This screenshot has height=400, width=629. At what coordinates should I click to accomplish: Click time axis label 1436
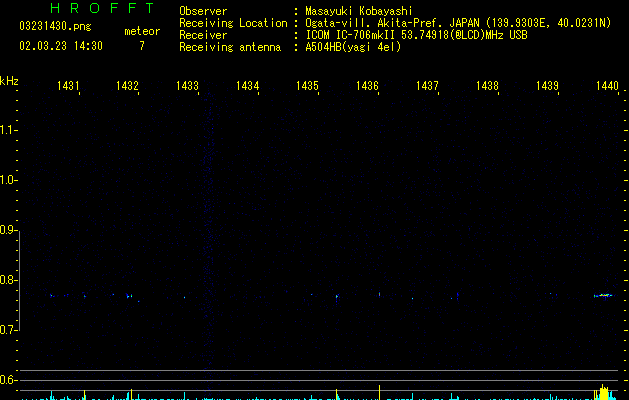tap(367, 85)
